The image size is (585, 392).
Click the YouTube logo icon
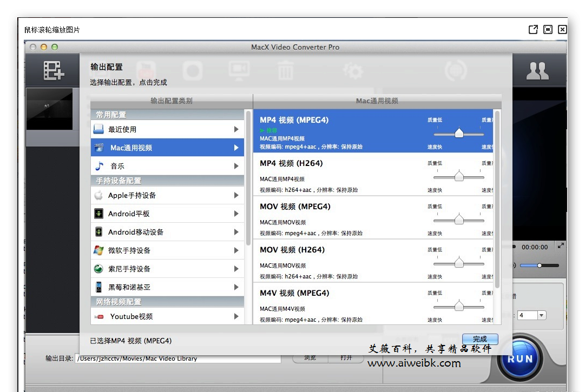coord(99,317)
